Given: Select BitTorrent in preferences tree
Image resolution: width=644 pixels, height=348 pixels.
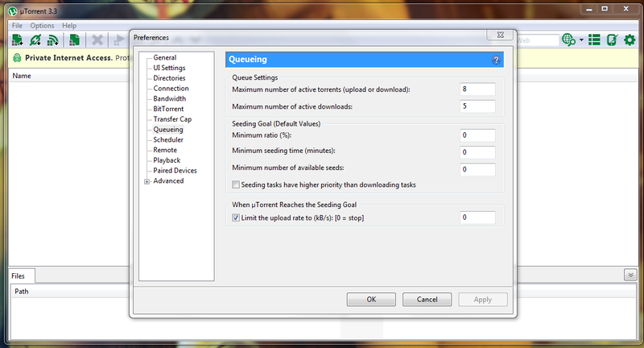Looking at the screenshot, I should (168, 109).
